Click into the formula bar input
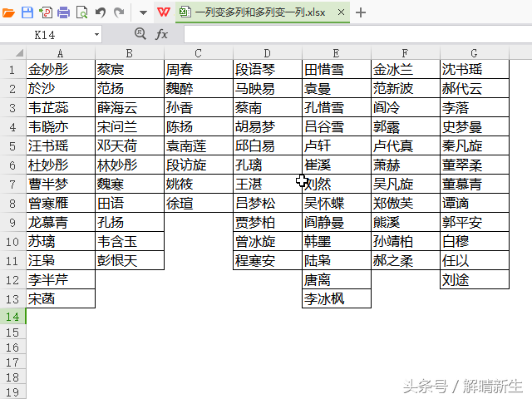532x399 pixels. [358, 35]
